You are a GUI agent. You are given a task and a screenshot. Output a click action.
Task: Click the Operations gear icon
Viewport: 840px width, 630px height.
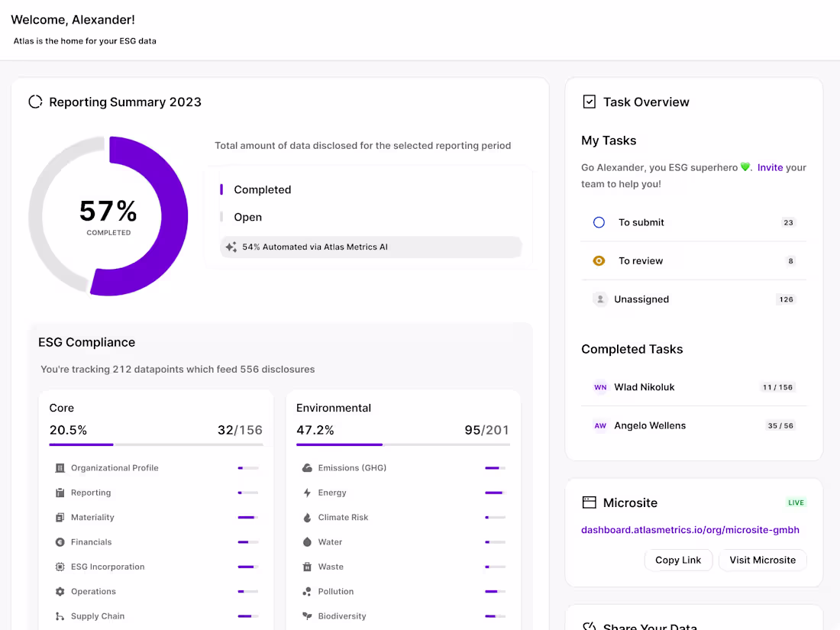(60, 592)
